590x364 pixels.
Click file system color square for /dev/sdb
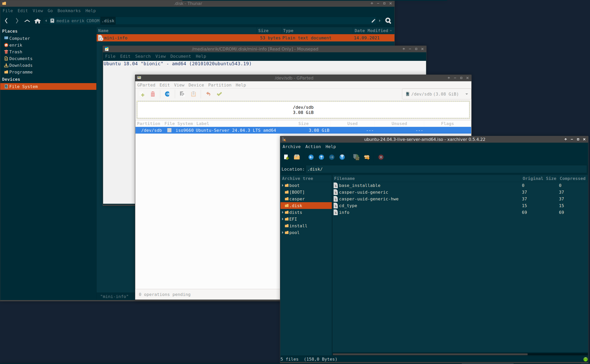pyautogui.click(x=169, y=130)
